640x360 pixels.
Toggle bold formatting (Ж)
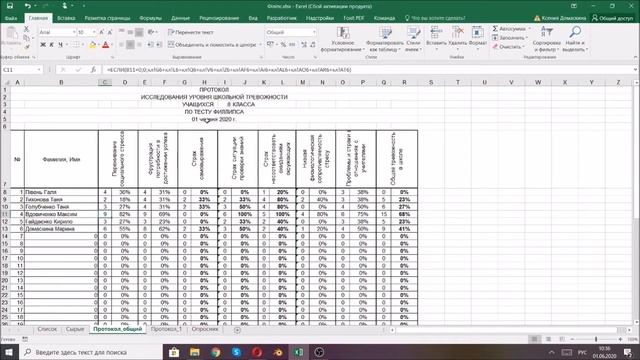(43, 44)
